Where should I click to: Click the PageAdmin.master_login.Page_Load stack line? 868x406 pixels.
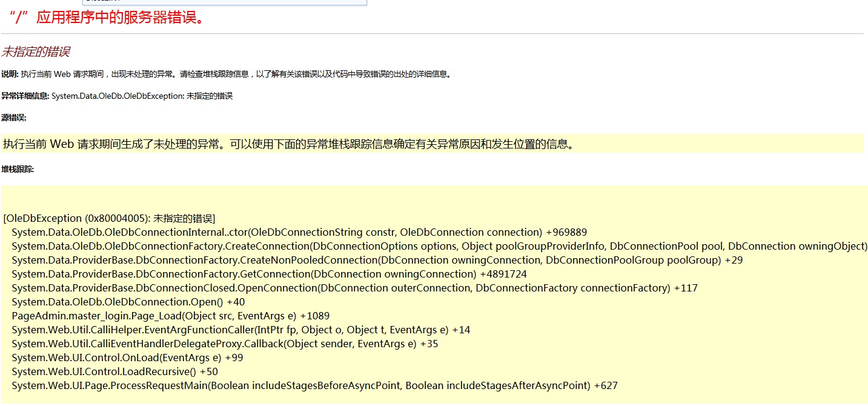coord(170,316)
